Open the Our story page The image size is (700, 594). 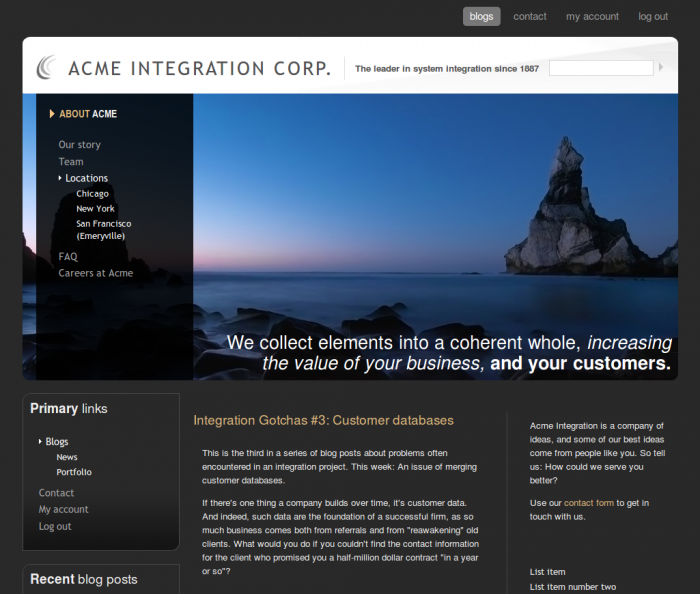[x=79, y=145]
